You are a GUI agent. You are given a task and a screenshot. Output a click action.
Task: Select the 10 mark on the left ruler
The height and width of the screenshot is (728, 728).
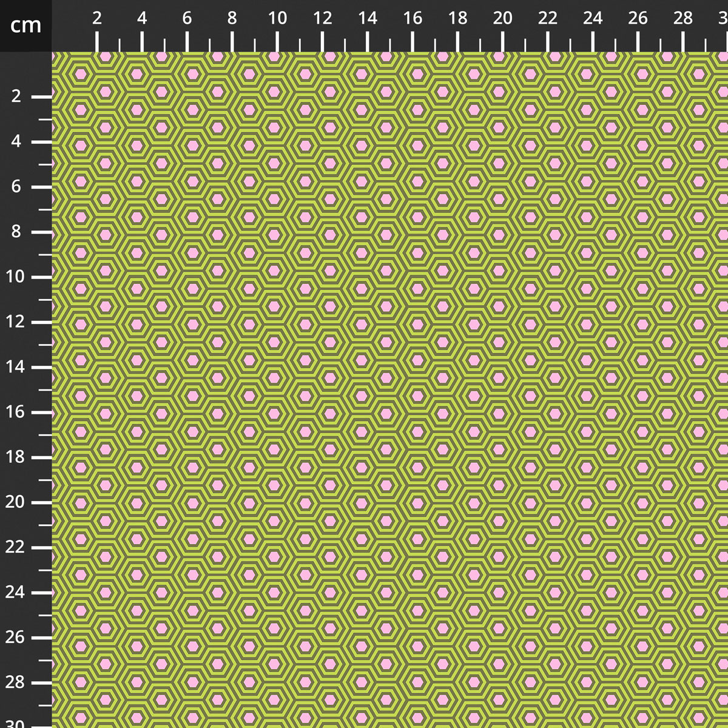[16, 277]
